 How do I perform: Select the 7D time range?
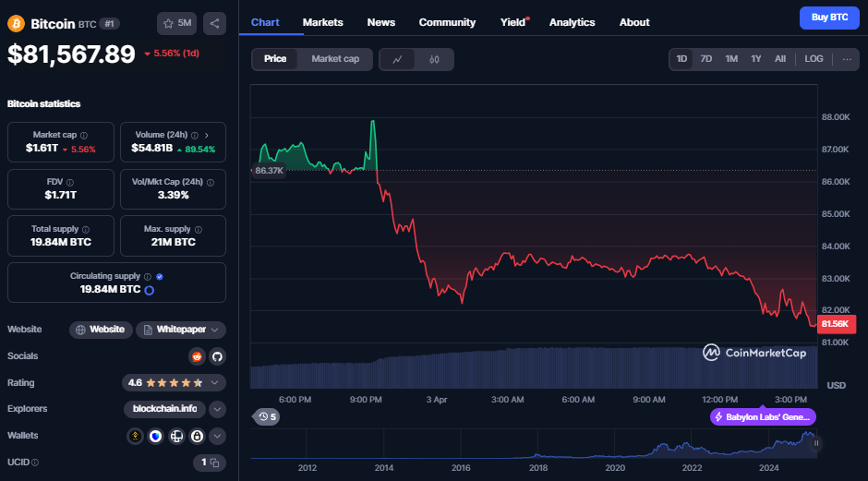(705, 59)
